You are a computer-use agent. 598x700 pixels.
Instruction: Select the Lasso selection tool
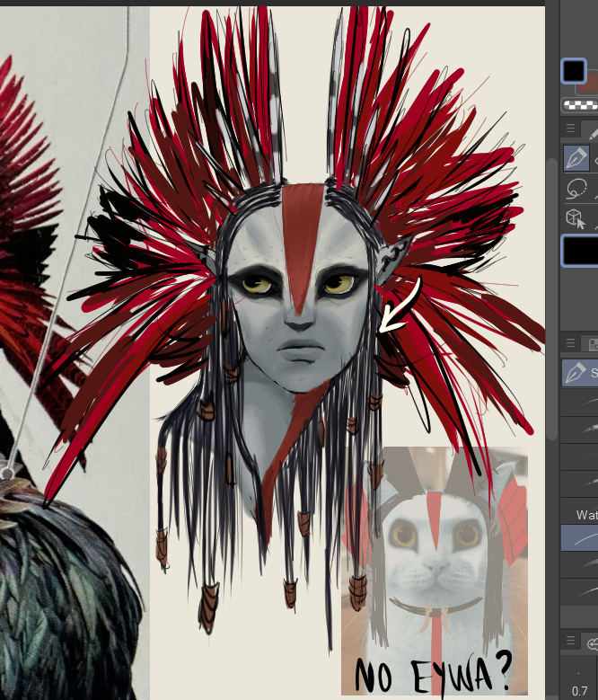pyautogui.click(x=576, y=189)
